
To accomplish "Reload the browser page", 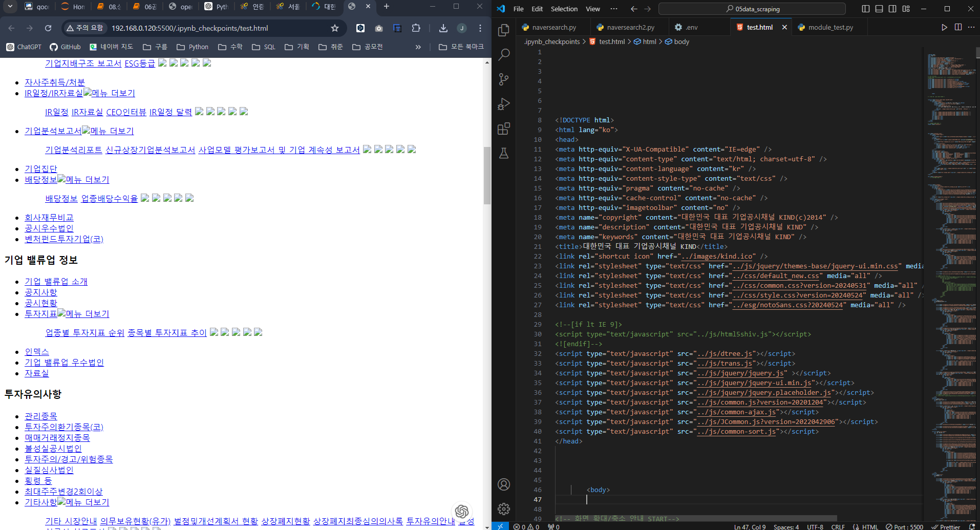I will [48, 28].
